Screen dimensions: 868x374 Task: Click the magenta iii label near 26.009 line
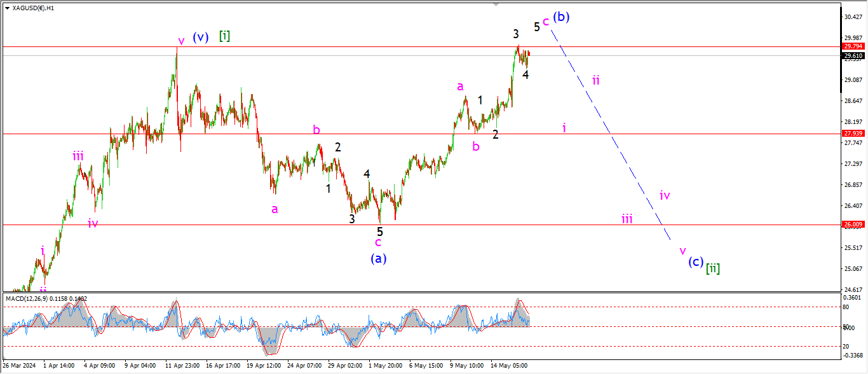627,219
